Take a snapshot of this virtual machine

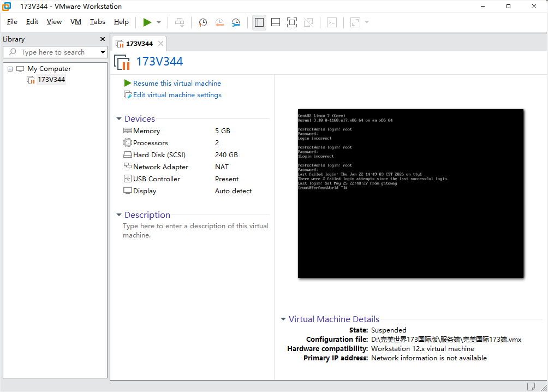(202, 22)
